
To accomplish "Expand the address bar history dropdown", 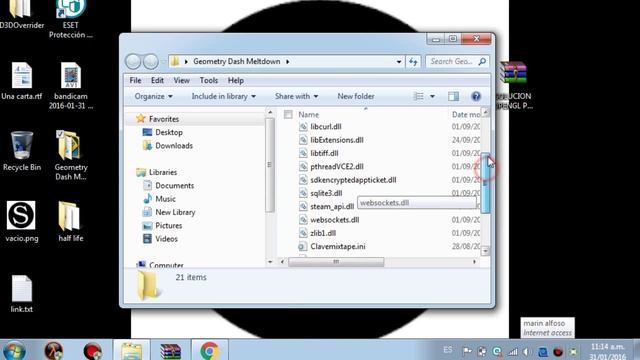I will 399,62.
